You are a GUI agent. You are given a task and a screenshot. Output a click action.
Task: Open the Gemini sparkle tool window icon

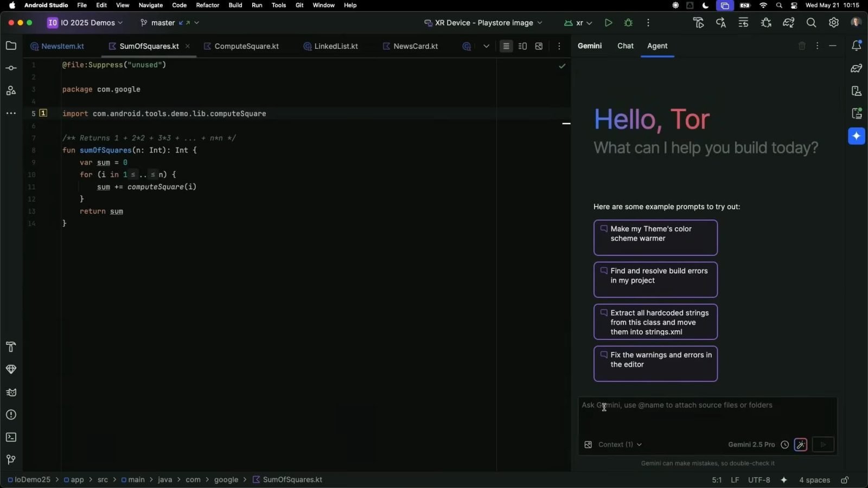click(x=857, y=136)
